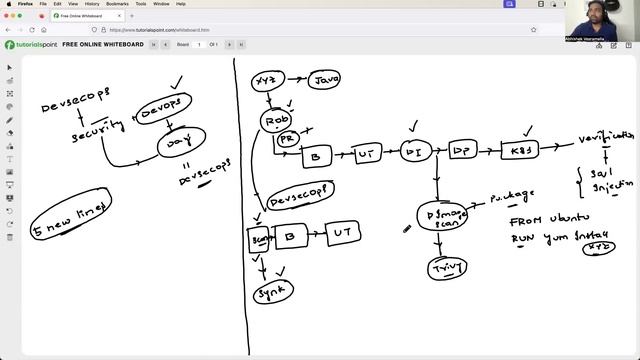Click the export icon at far right
This screenshot has width=640, height=360.
pos(629,45)
